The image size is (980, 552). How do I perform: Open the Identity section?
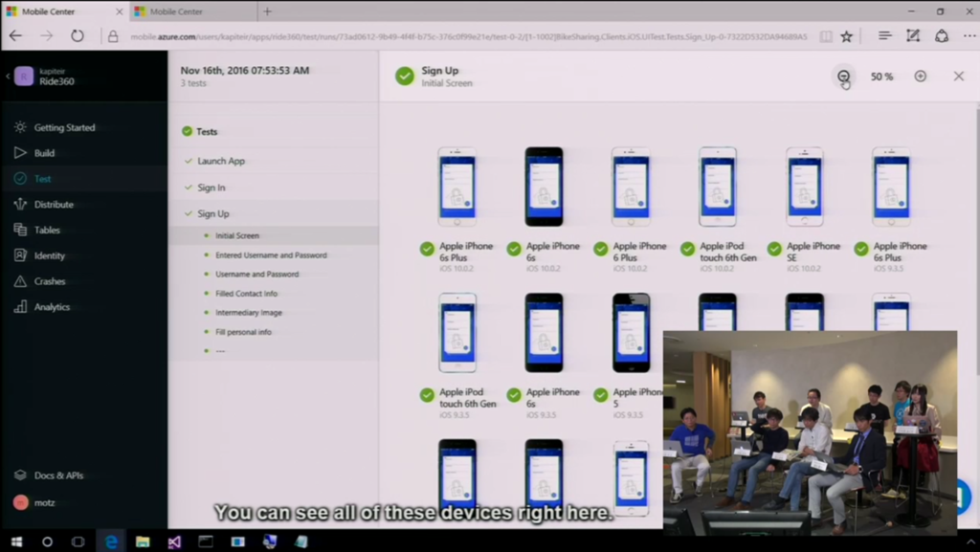click(39, 255)
